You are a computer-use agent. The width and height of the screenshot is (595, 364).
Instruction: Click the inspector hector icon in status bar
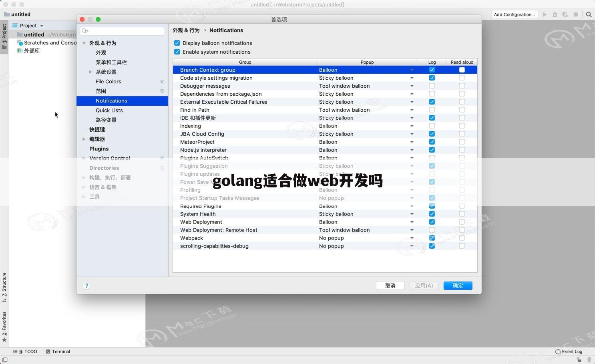coord(589,360)
